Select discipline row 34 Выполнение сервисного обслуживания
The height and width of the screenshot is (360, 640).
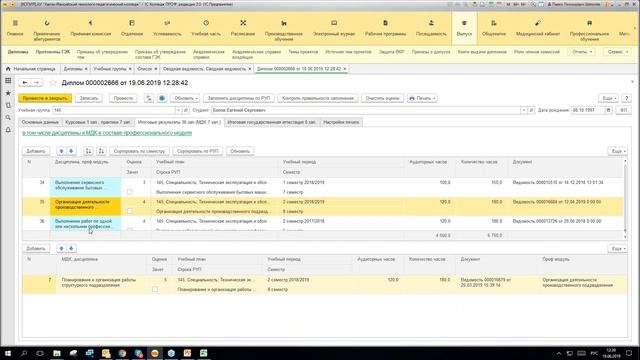(86, 187)
